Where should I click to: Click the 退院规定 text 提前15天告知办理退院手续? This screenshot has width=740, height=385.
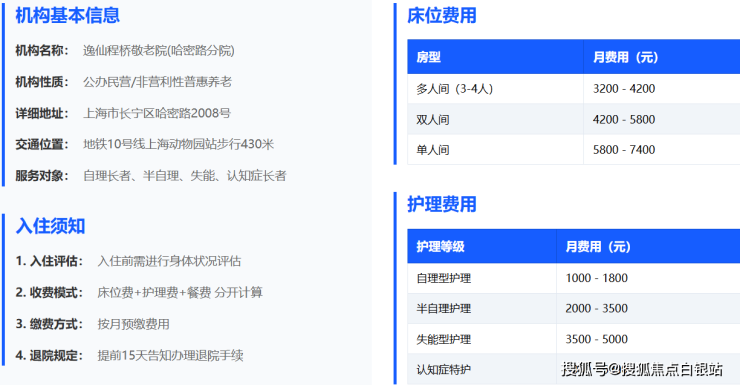tap(170, 355)
